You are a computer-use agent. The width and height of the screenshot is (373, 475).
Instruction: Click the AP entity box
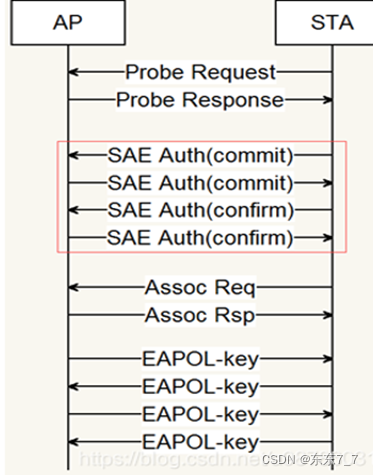(68, 22)
